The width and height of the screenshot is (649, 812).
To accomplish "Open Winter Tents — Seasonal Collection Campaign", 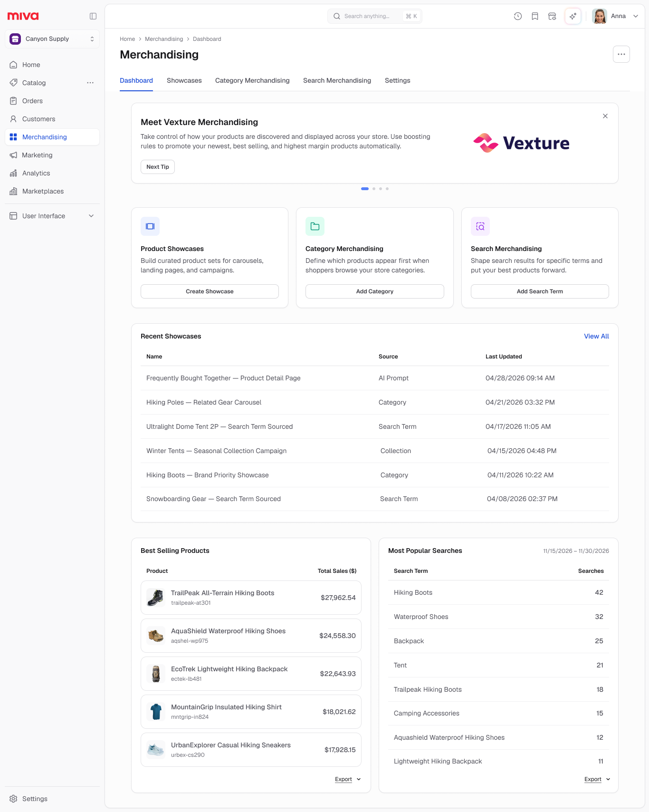I will click(375, 451).
